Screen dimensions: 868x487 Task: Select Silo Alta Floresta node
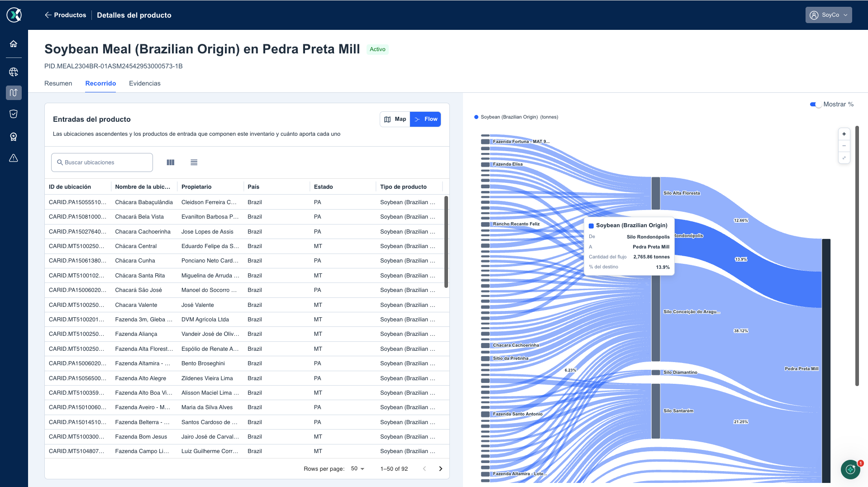click(655, 193)
